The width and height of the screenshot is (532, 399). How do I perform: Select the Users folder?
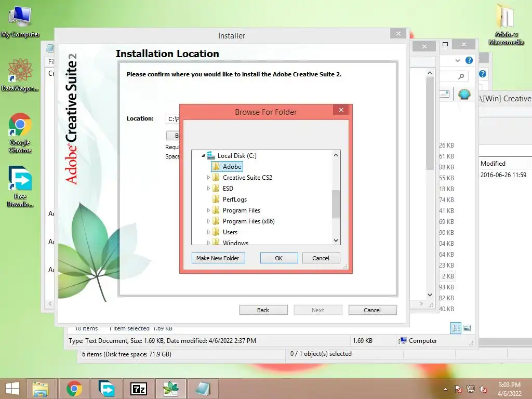click(x=225, y=232)
